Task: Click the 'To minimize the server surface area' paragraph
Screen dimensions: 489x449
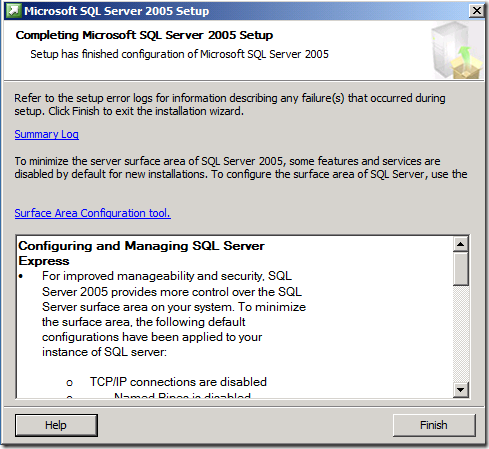Action: (241, 167)
